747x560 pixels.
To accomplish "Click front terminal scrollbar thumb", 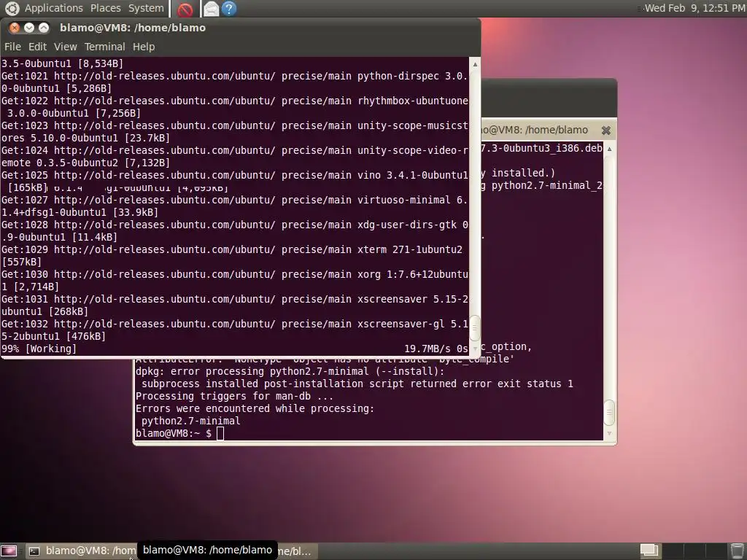I will coord(474,328).
